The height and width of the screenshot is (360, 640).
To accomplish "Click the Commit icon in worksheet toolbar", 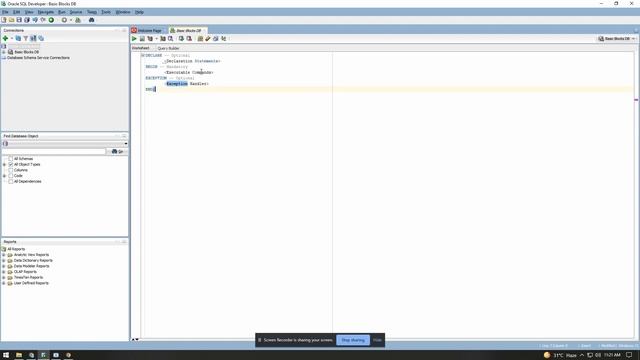I will [x=181, y=39].
